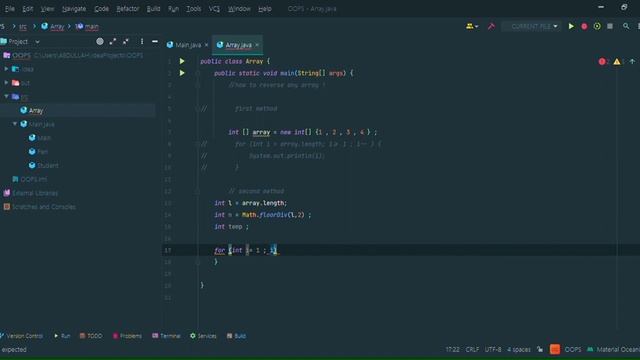Run with coverage icon in toolbar
Screen dimensions: 640x360
click(x=597, y=26)
